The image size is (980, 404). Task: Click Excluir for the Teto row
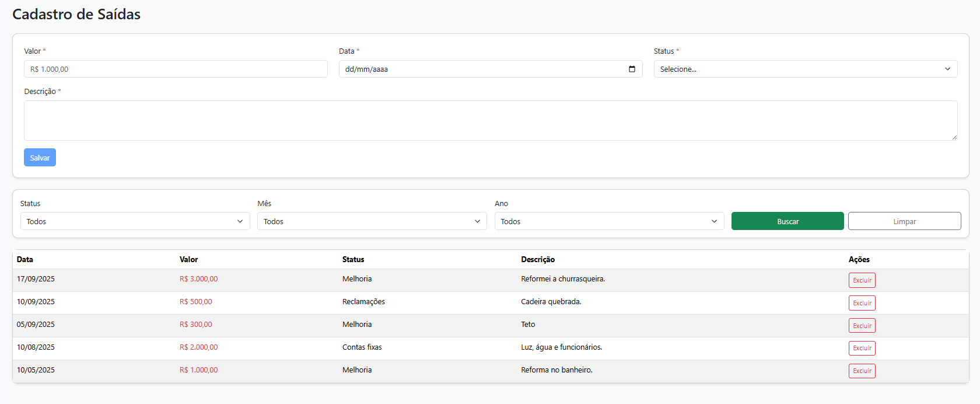[862, 326]
